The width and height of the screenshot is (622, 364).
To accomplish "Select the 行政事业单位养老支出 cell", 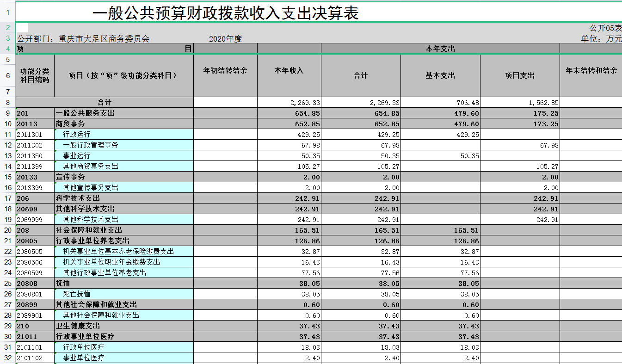I will (x=123, y=241).
